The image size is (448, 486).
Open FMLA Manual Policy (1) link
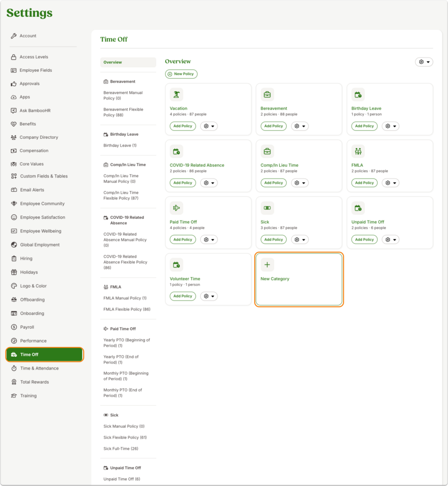tap(125, 298)
